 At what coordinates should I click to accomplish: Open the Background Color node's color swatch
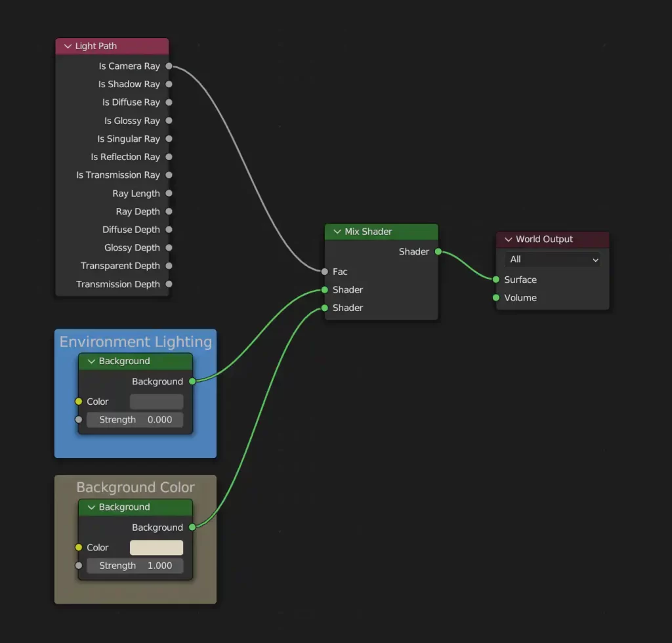click(156, 548)
